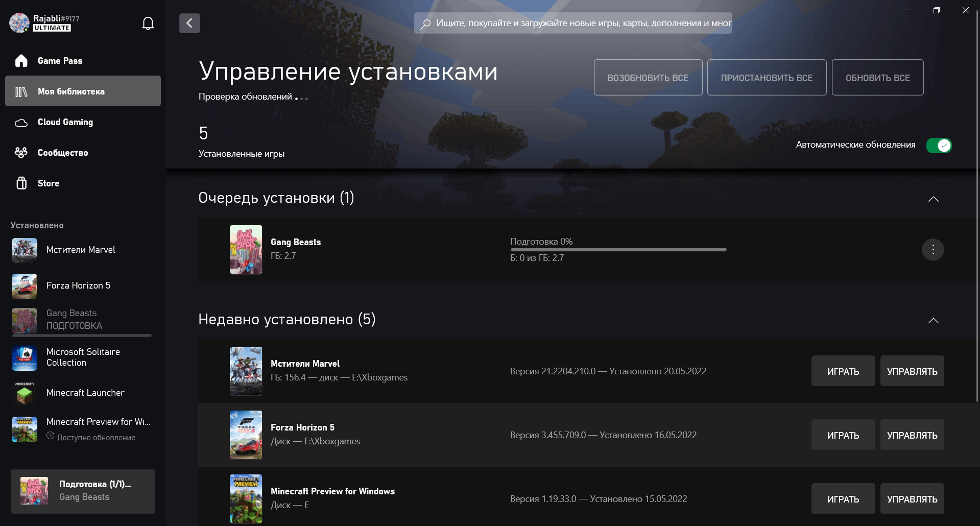
Task: Click УПРАВЛЯТЬ for Мстители Marvel
Action: coord(912,371)
